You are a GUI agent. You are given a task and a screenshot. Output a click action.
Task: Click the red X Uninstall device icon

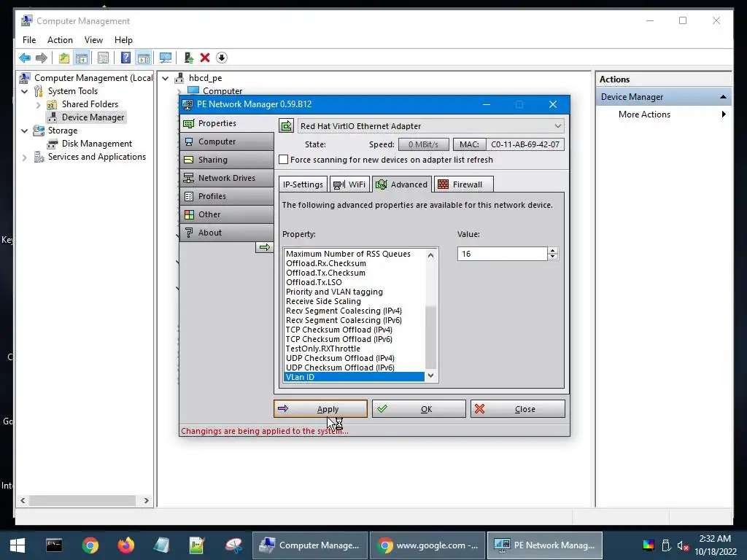pos(205,58)
